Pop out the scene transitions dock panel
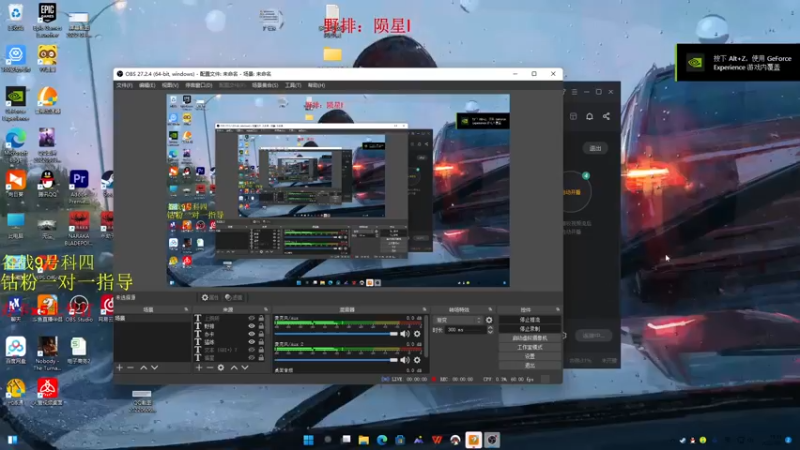The height and width of the screenshot is (450, 800). point(490,310)
